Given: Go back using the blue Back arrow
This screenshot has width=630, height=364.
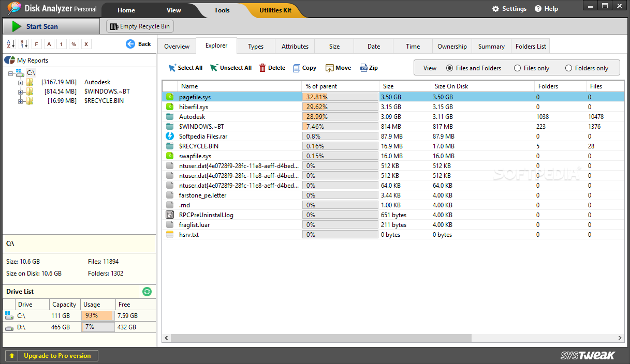Looking at the screenshot, I should coord(130,44).
